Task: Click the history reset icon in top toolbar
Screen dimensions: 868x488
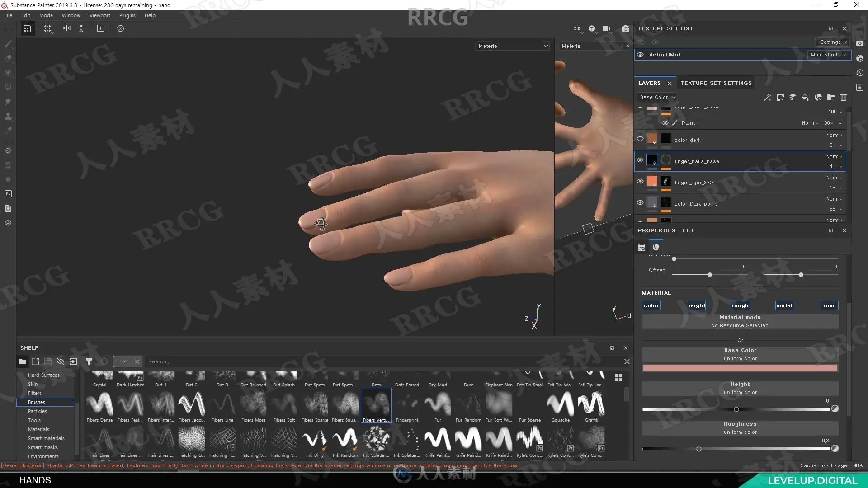Action: 120,28
